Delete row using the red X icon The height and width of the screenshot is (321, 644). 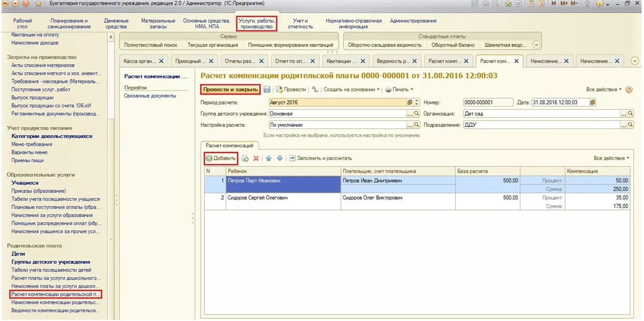pos(256,158)
